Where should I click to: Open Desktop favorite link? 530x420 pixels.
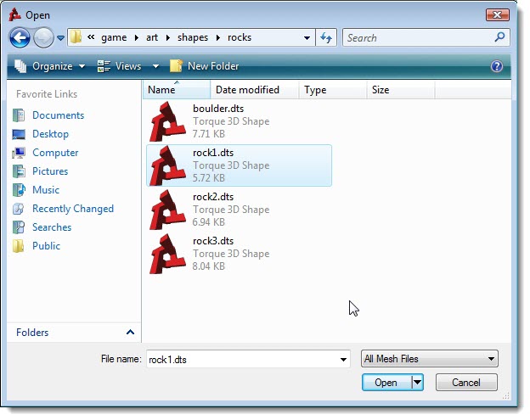tap(50, 134)
